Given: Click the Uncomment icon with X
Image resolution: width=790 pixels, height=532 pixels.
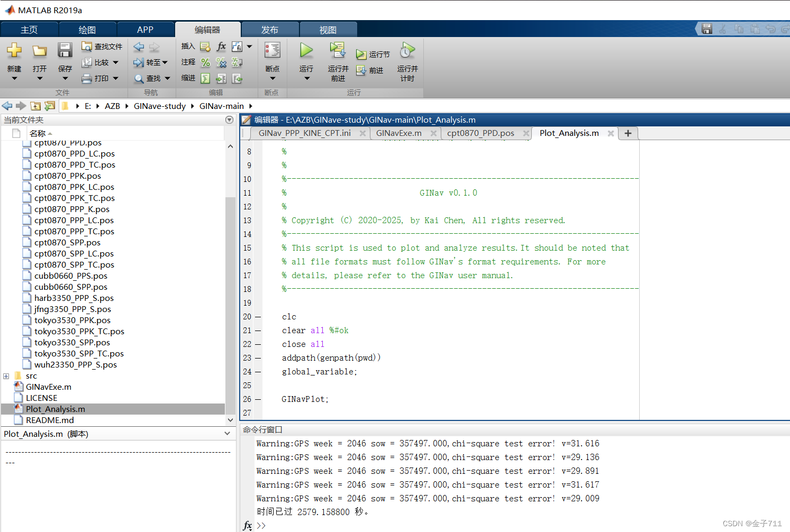Looking at the screenshot, I should [221, 62].
